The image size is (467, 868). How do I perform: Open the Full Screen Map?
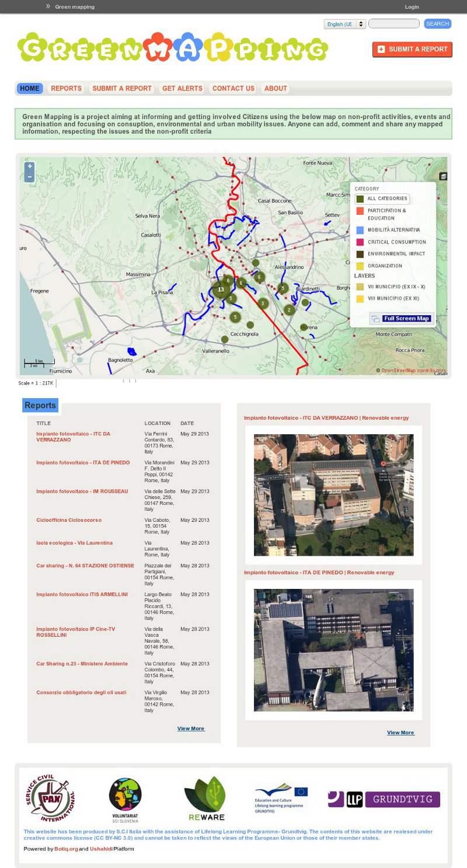coord(402,319)
